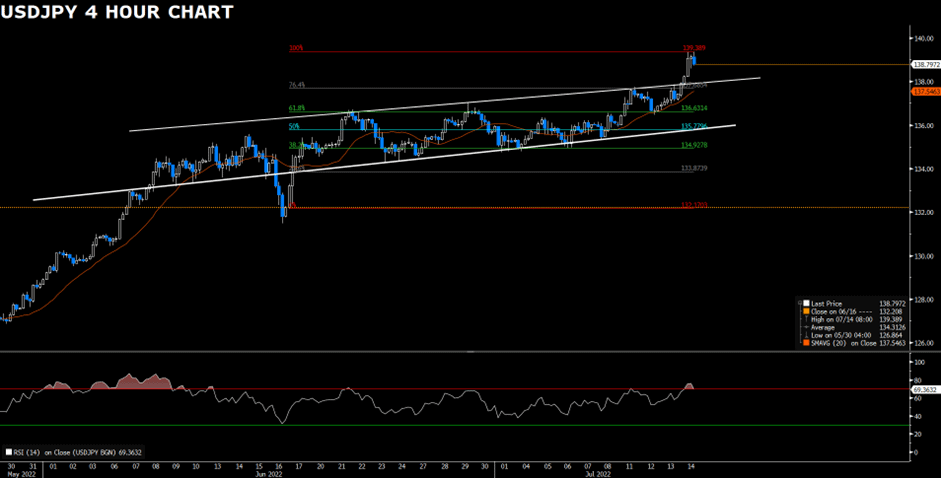Click the 138.7972 last price axis tag
This screenshot has width=941, height=478.
click(x=927, y=64)
